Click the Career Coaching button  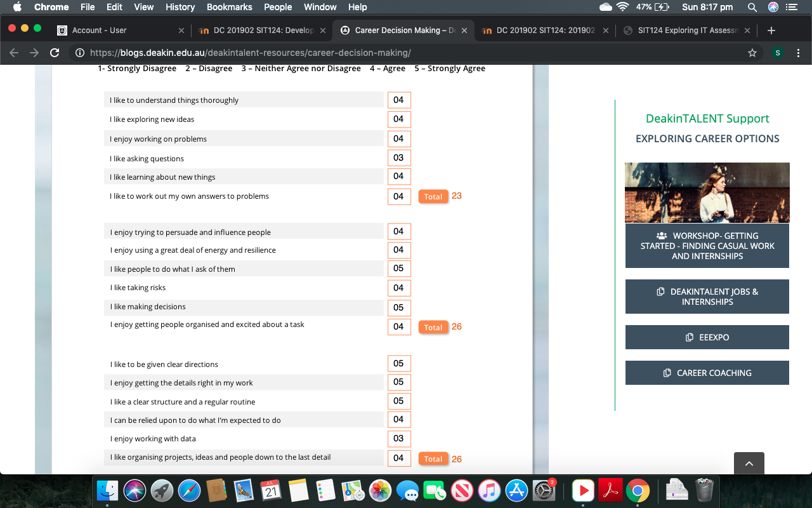click(x=707, y=373)
